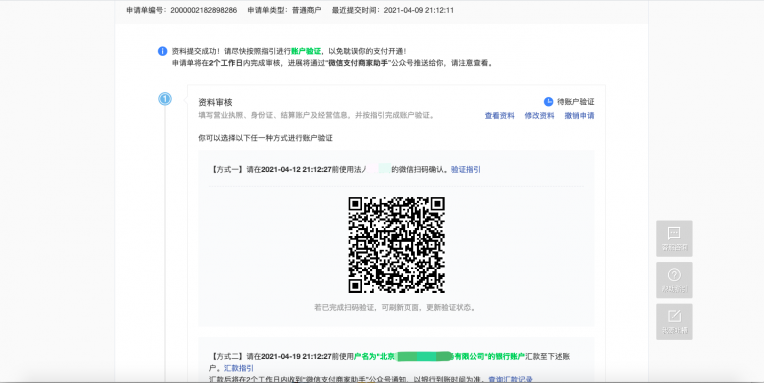
Task: Open the question mark help button
Action: [x=674, y=280]
